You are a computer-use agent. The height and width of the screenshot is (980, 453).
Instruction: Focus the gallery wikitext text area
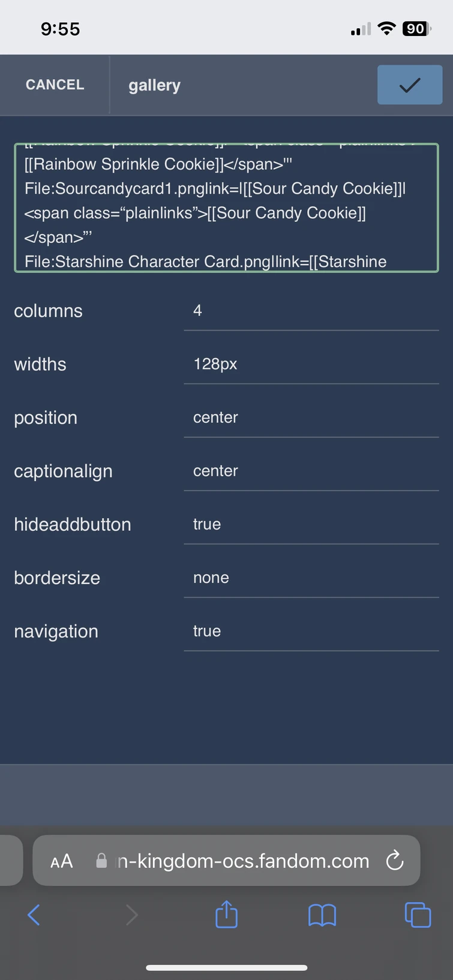[x=227, y=208]
